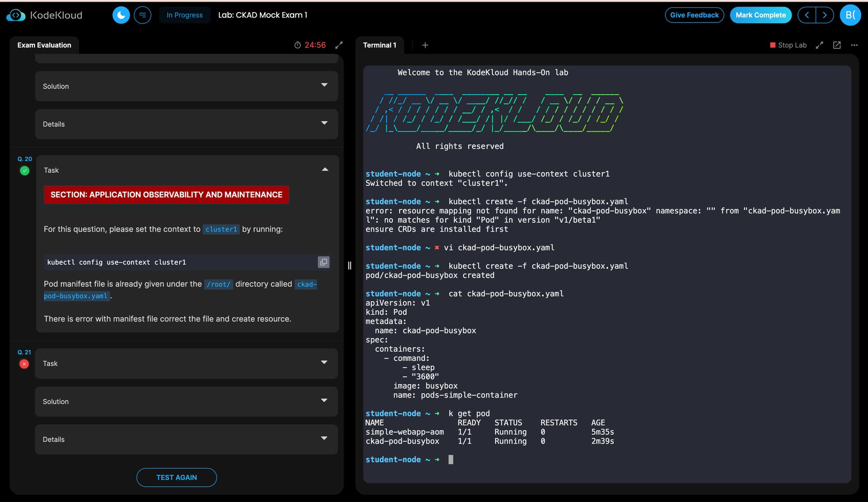Go to previous lab arrow
The height and width of the screenshot is (502, 868).
[x=807, y=15]
